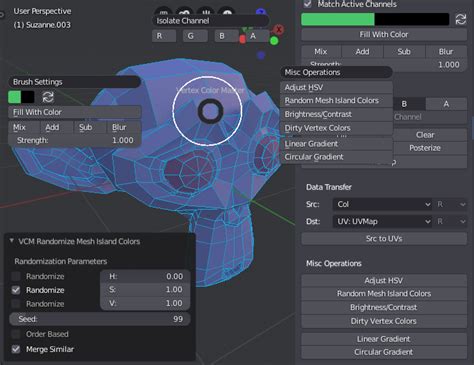This screenshot has height=365, width=474.
Task: Swap colors icon in Brush Settings
Action: click(x=48, y=97)
